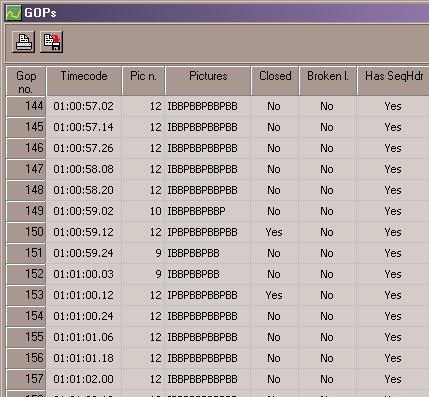Click Broken l. 'No' for GOP 152
429x397 pixels.
(327, 274)
